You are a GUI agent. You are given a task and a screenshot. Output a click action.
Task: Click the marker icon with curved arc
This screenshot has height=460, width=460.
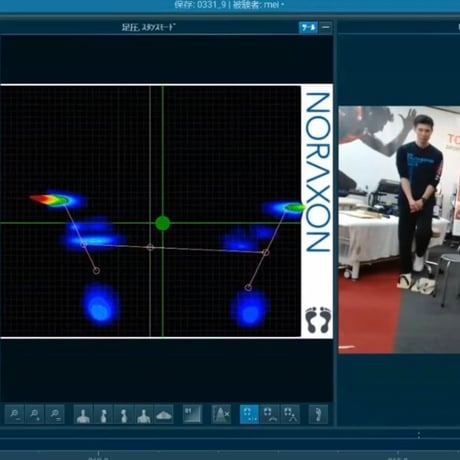(270, 414)
